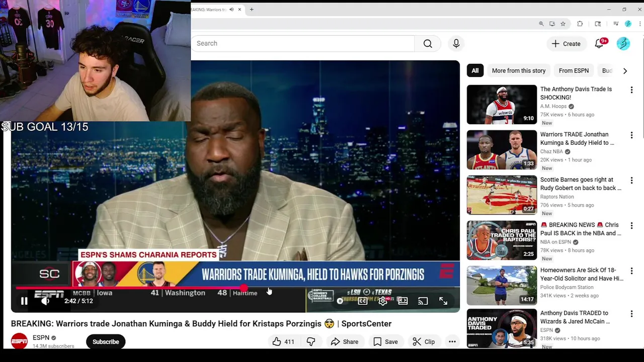The image size is (644, 362).
Task: Open options for Scottie Barnes video
Action: pos(631,180)
